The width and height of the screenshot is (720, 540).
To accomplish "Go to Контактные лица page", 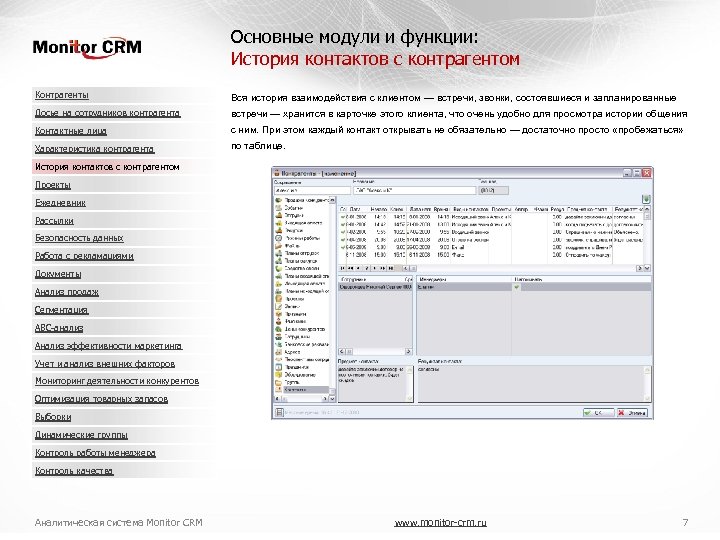I will tap(71, 131).
